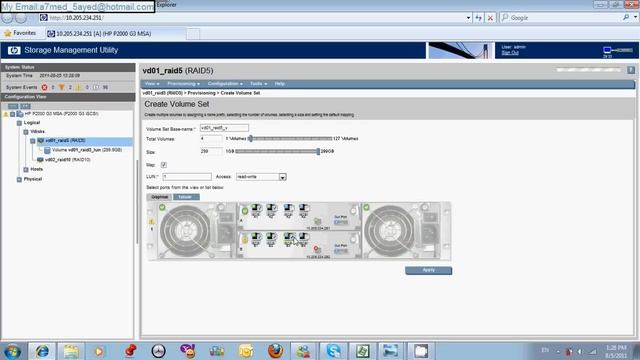The height and width of the screenshot is (360, 640).
Task: Click the Size slider handle
Action: (x=318, y=151)
